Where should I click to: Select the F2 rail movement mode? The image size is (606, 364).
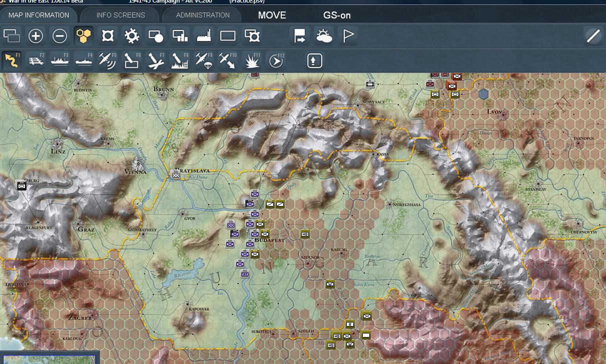(36, 60)
